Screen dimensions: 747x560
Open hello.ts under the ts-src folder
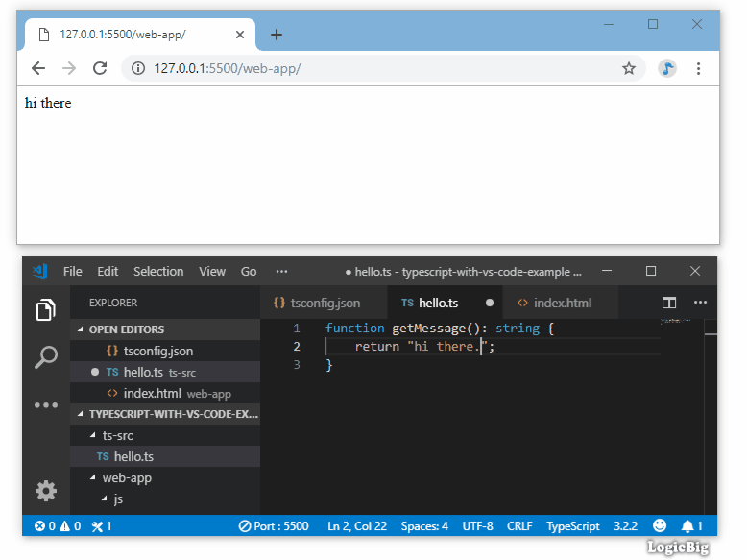(165, 456)
